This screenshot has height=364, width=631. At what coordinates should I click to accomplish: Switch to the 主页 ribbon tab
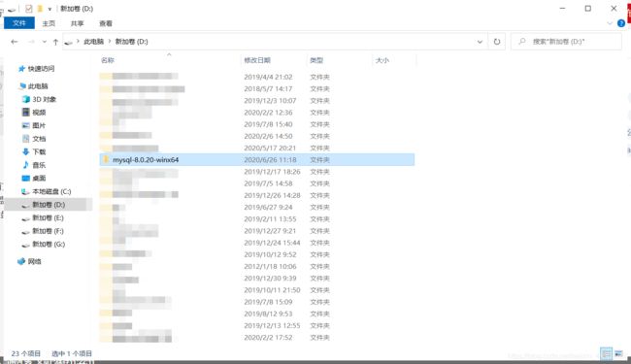tap(49, 23)
